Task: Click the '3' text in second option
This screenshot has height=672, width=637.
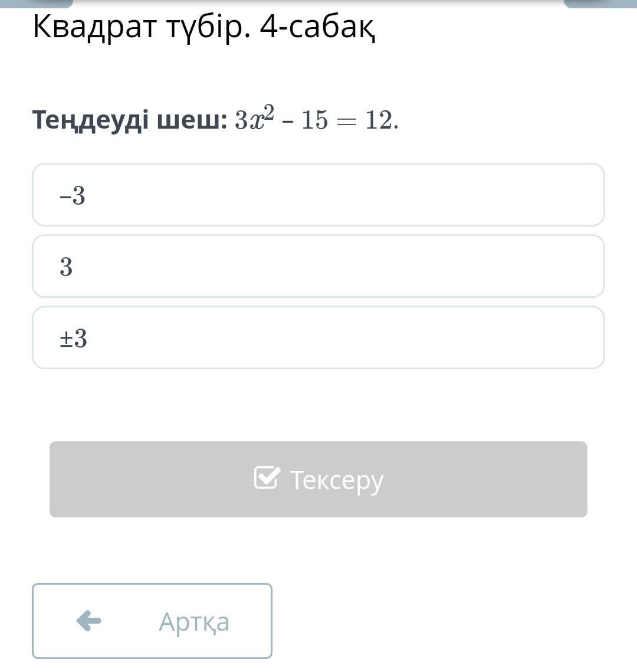Action: 66,267
